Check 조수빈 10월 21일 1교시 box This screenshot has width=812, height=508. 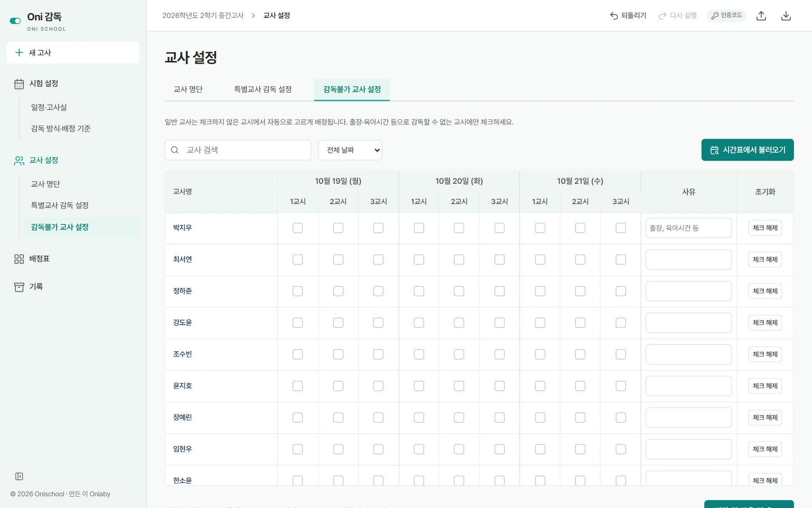540,354
